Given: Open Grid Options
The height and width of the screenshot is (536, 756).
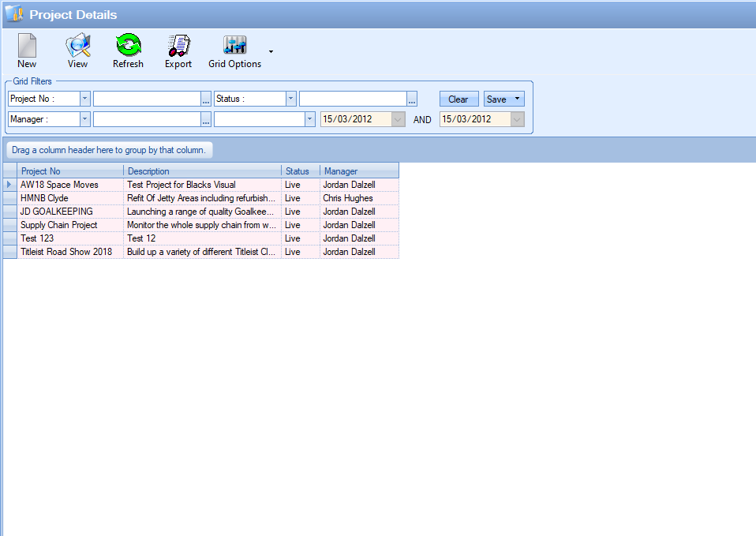Looking at the screenshot, I should 234,51.
